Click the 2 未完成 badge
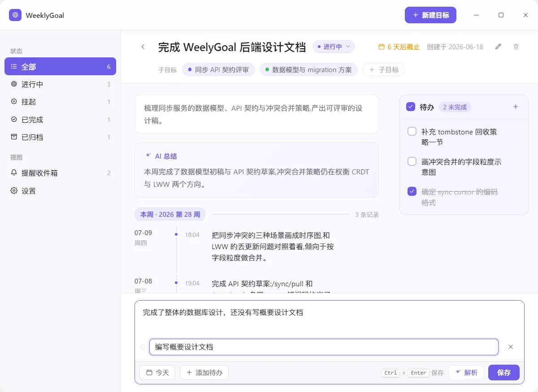538x392 pixels. point(455,107)
